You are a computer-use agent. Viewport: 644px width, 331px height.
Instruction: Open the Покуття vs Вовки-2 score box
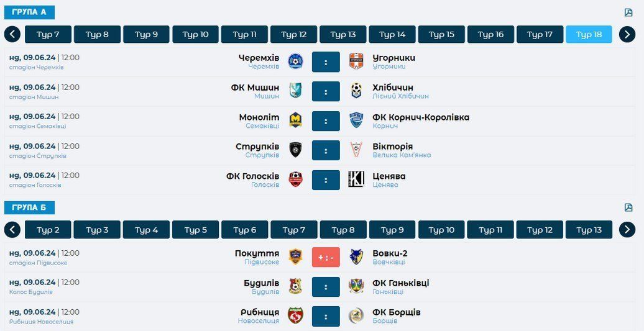click(326, 256)
